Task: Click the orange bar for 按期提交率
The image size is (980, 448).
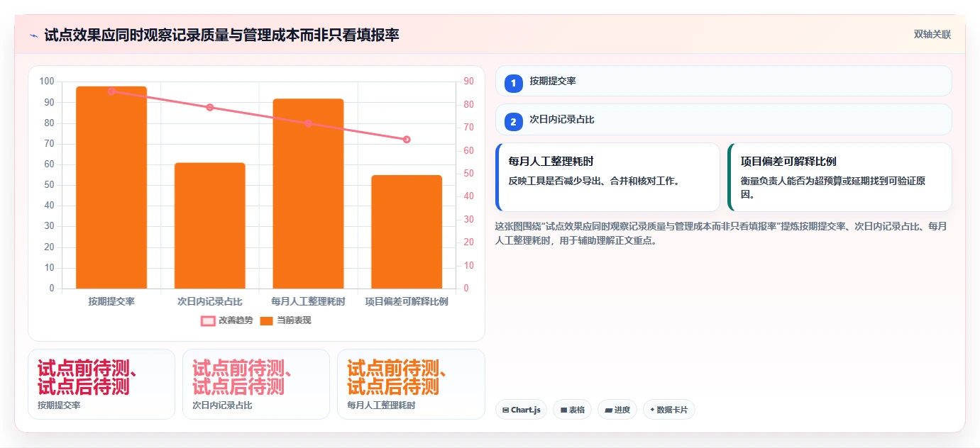Action: (x=111, y=187)
